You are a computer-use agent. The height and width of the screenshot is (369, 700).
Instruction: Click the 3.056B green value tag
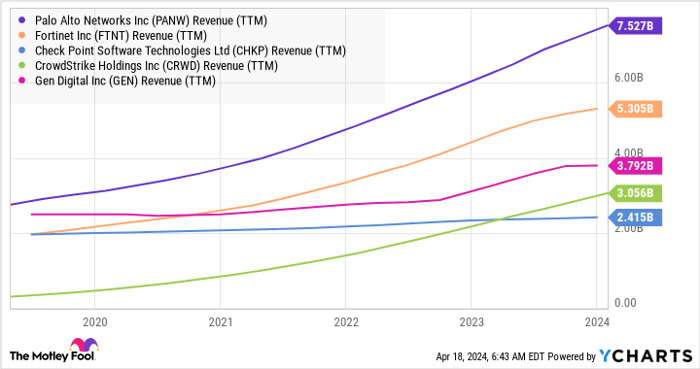pyautogui.click(x=635, y=193)
